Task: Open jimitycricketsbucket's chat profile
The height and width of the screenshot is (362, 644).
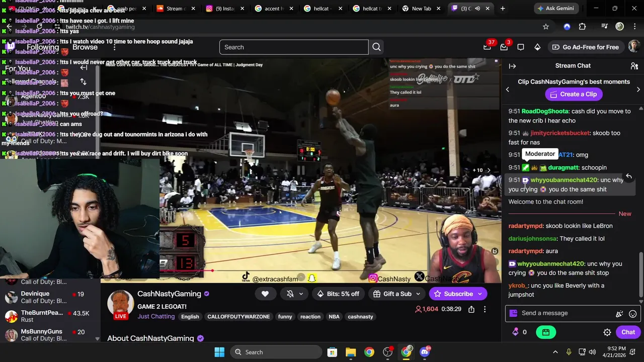Action: tap(559, 133)
